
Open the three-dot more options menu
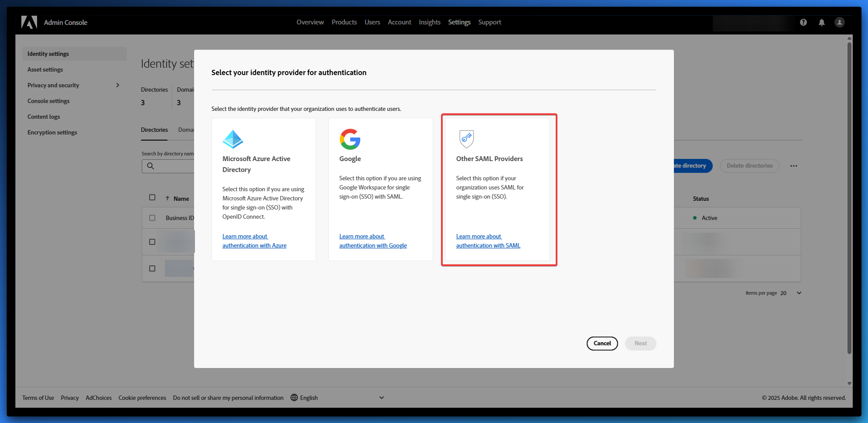point(793,166)
